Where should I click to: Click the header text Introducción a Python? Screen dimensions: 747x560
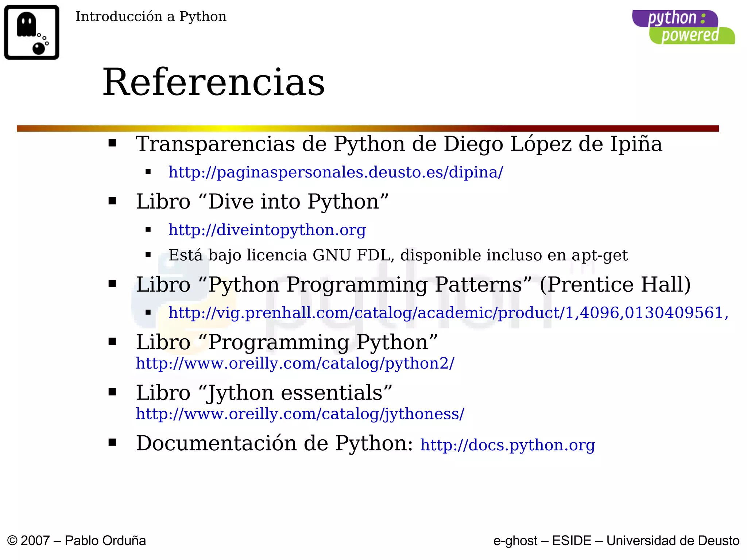[x=151, y=17]
